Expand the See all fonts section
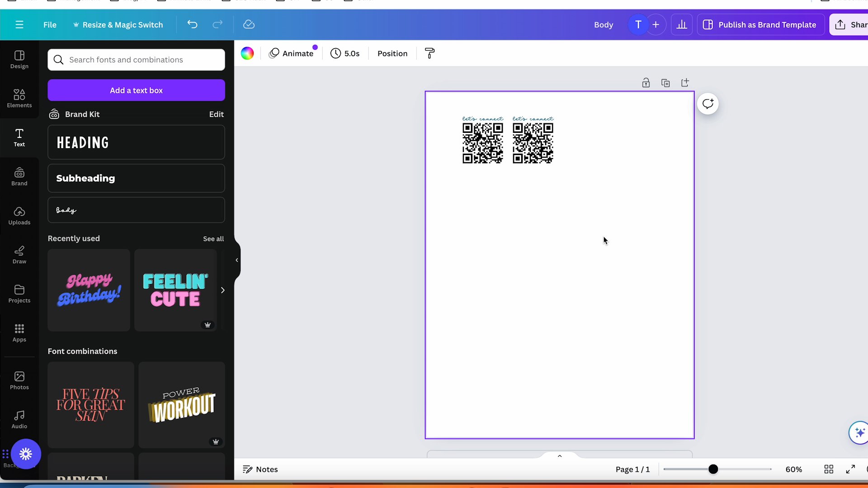 pos(213,239)
